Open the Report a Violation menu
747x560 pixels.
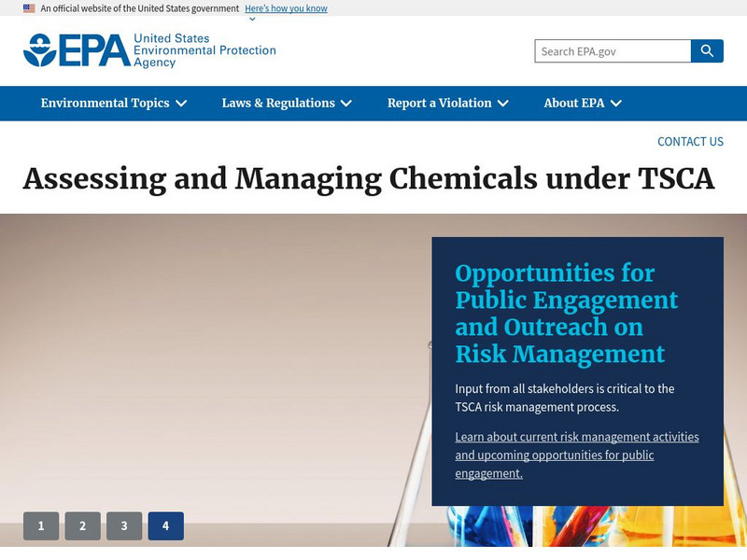[440, 104]
